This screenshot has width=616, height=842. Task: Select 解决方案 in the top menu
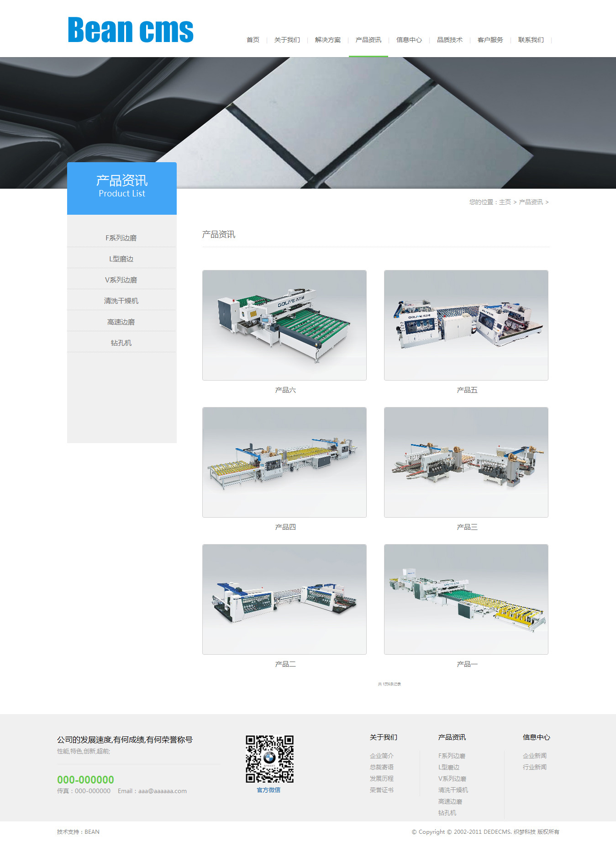(327, 40)
